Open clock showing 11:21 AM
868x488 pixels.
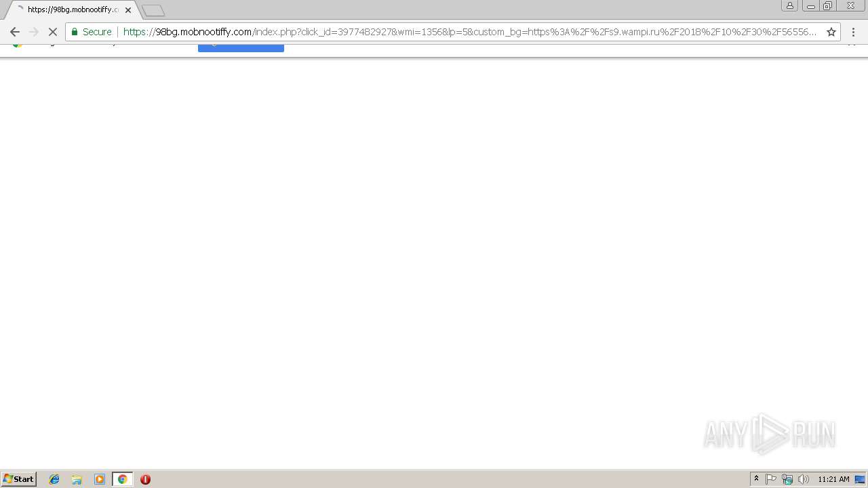tap(833, 479)
